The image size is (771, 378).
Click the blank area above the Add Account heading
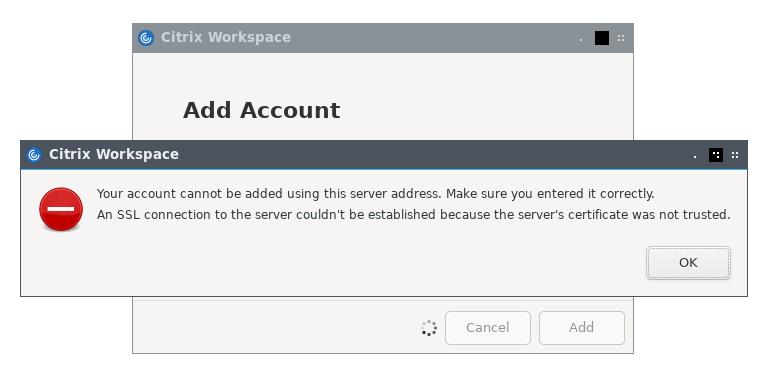point(383,74)
